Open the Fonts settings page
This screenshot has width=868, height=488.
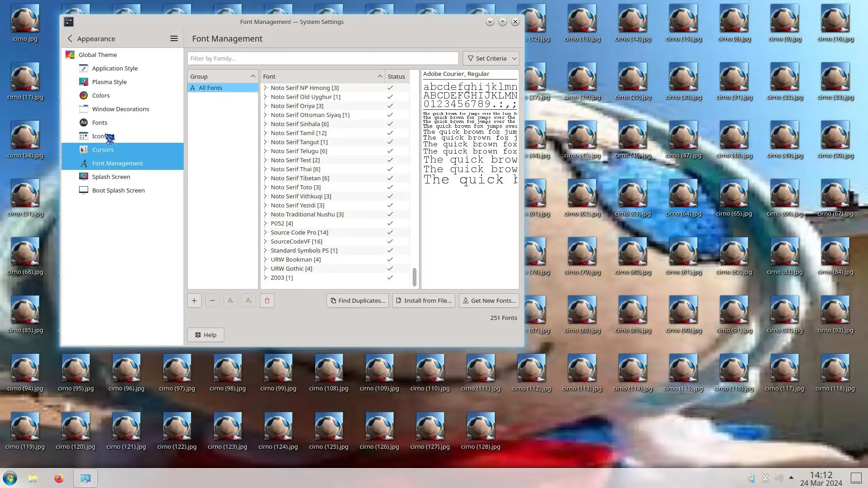click(99, 122)
